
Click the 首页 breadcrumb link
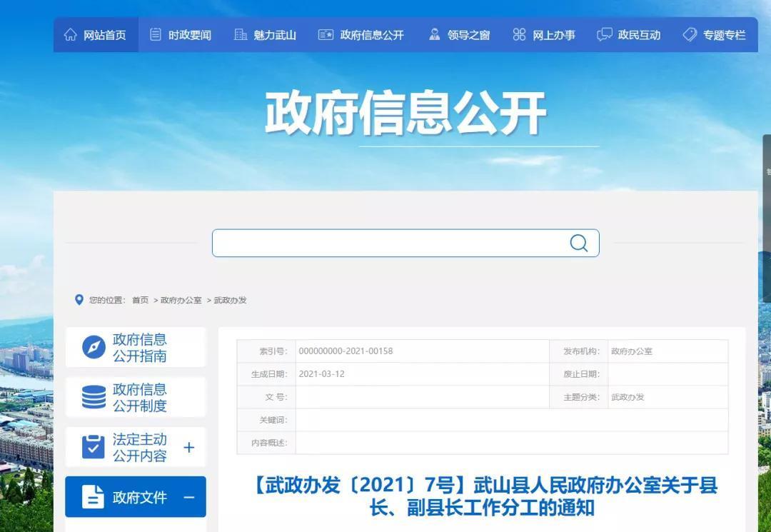[140, 301]
